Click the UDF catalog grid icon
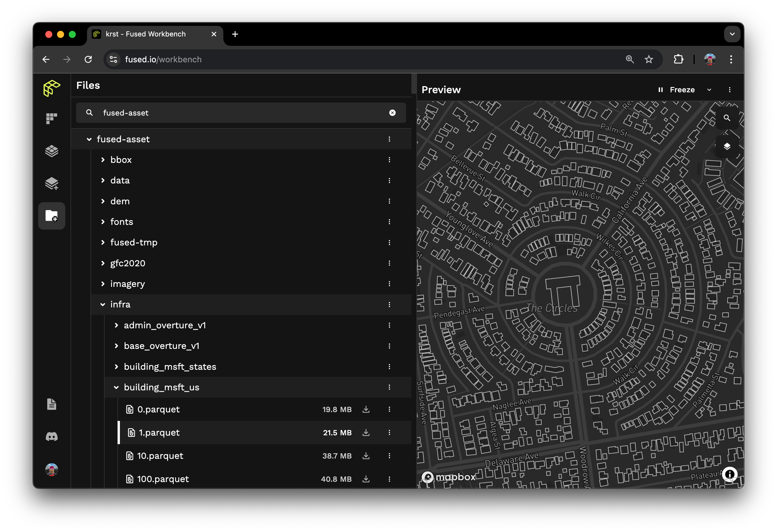Image resolution: width=777 pixels, height=532 pixels. (x=51, y=118)
